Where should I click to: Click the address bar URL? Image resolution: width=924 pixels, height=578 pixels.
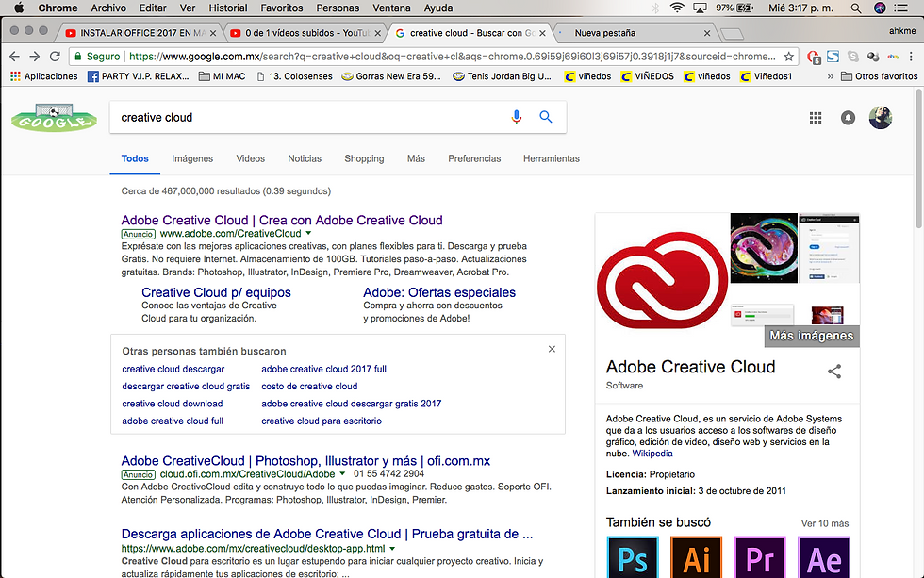pos(452,57)
